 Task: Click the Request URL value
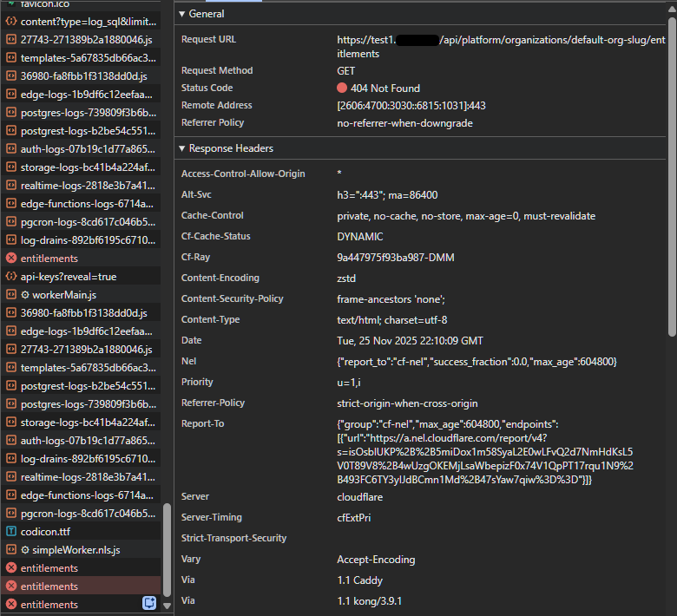[x=501, y=47]
